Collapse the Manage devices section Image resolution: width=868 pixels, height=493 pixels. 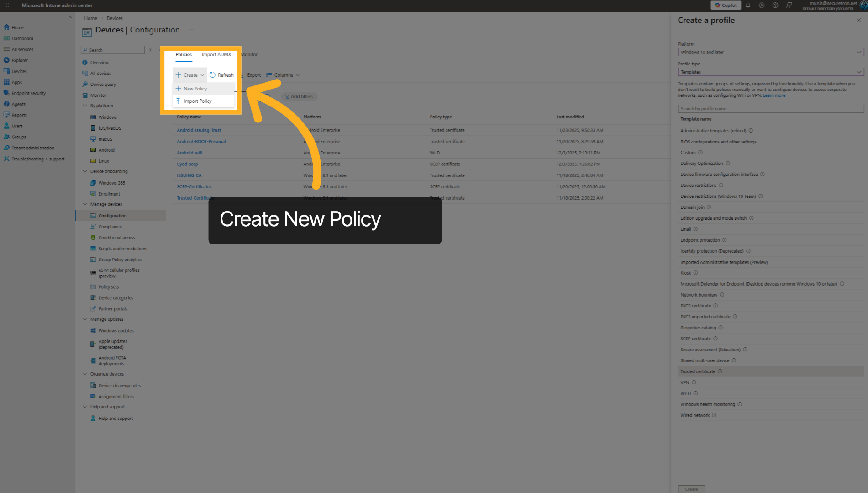point(85,204)
